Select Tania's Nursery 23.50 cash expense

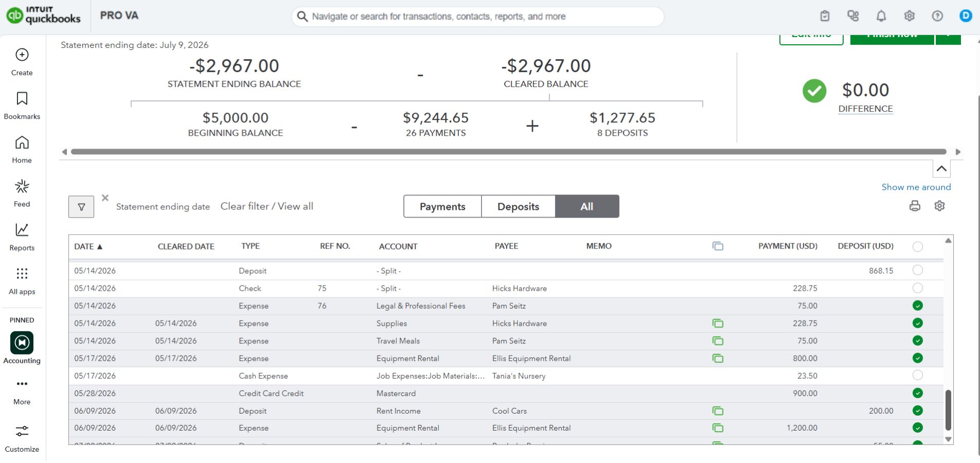click(917, 375)
